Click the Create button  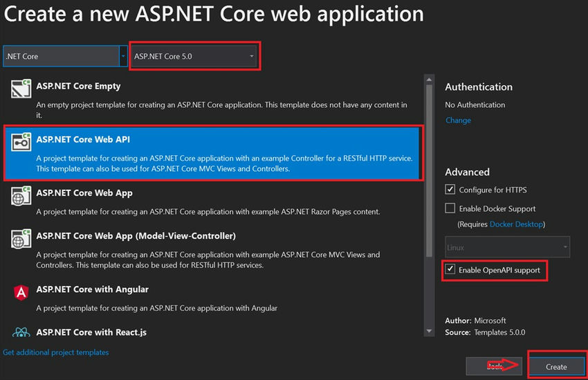point(556,366)
